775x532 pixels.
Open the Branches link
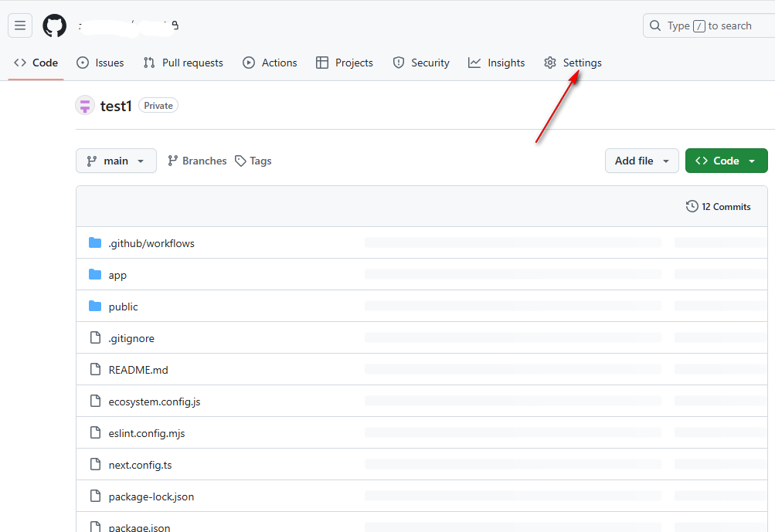[197, 161]
